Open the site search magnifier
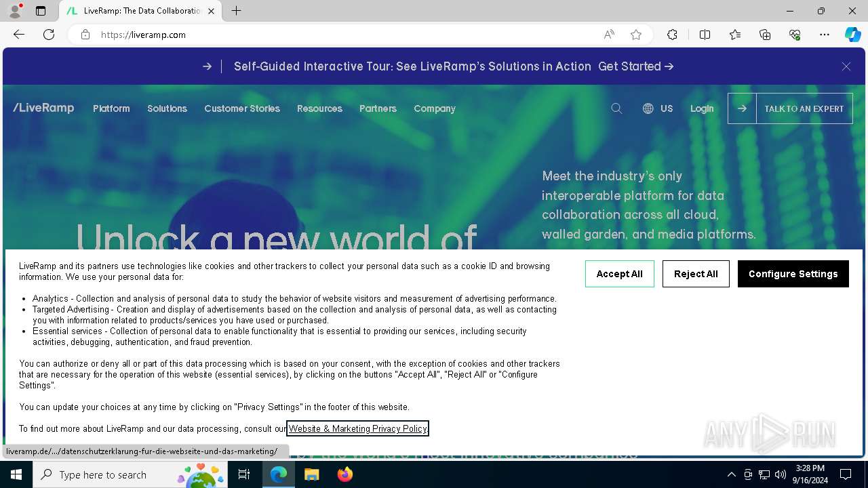The image size is (868, 488). coord(616,108)
